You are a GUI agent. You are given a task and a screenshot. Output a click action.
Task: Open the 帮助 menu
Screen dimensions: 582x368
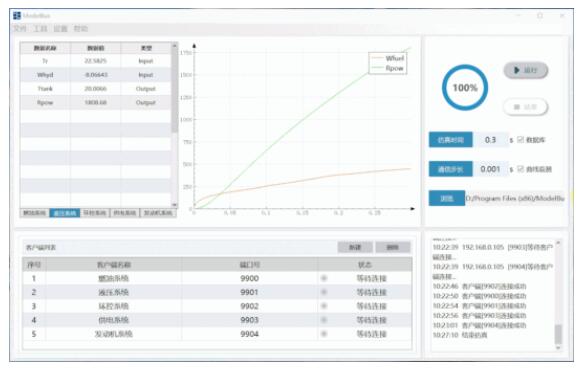(x=81, y=29)
